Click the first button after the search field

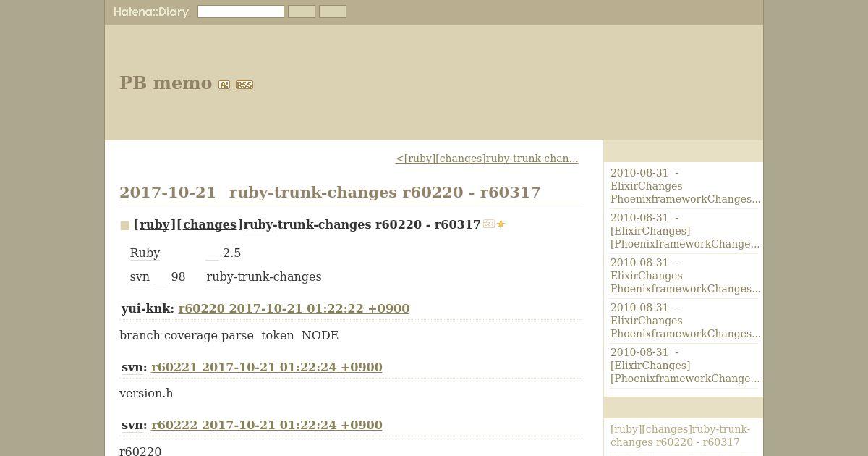(x=302, y=12)
